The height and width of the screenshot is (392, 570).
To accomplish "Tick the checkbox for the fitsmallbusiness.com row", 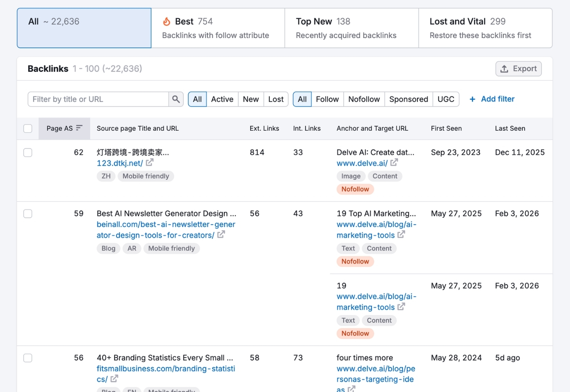I will (x=28, y=358).
